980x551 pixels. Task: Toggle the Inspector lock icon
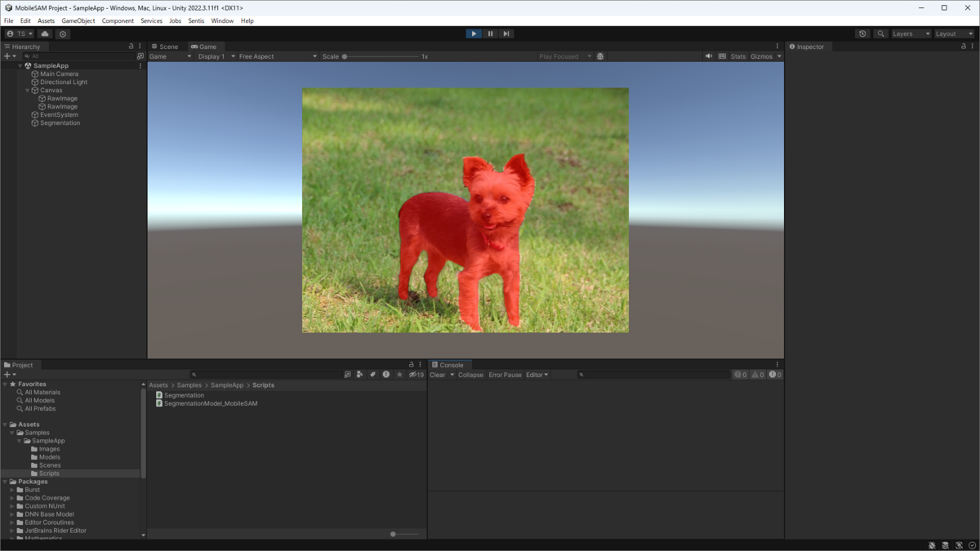tap(963, 47)
